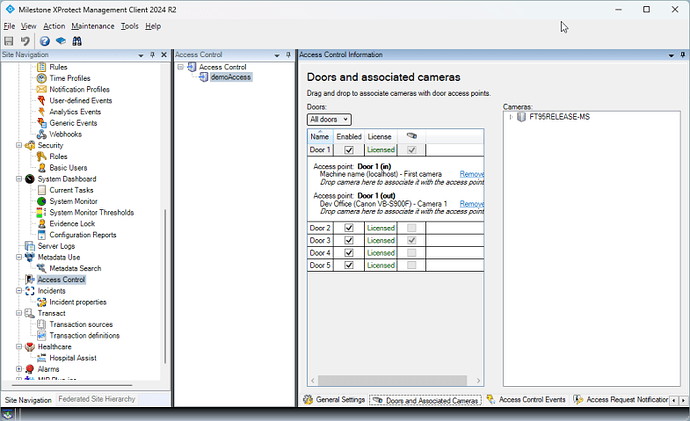Collapse the System Dashboard tree node
The height and width of the screenshot is (421, 690).
(19, 179)
